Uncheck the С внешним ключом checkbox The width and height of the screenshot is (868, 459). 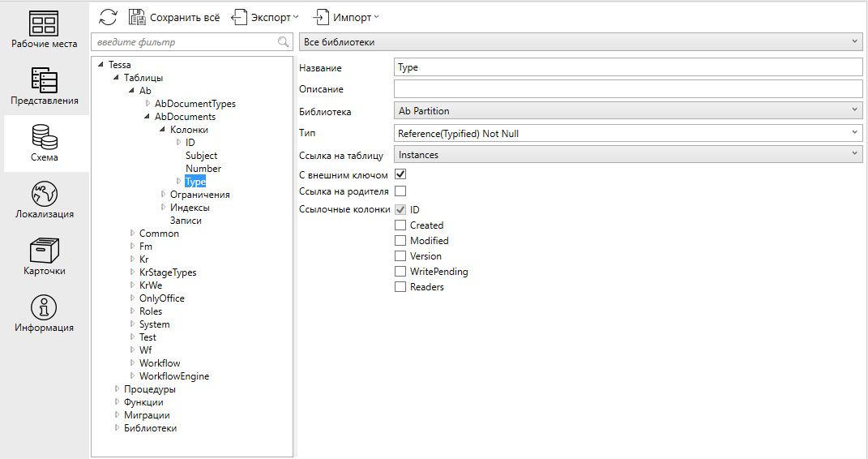pyautogui.click(x=400, y=174)
